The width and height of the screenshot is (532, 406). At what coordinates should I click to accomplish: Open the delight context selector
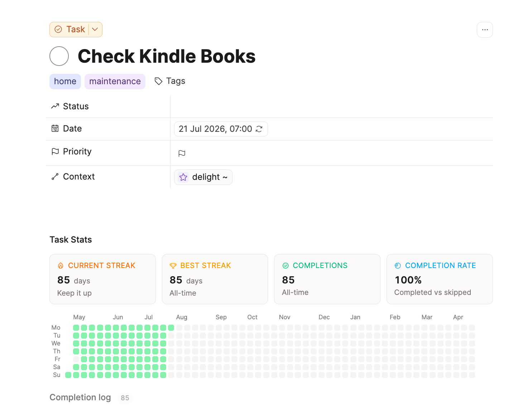point(203,177)
